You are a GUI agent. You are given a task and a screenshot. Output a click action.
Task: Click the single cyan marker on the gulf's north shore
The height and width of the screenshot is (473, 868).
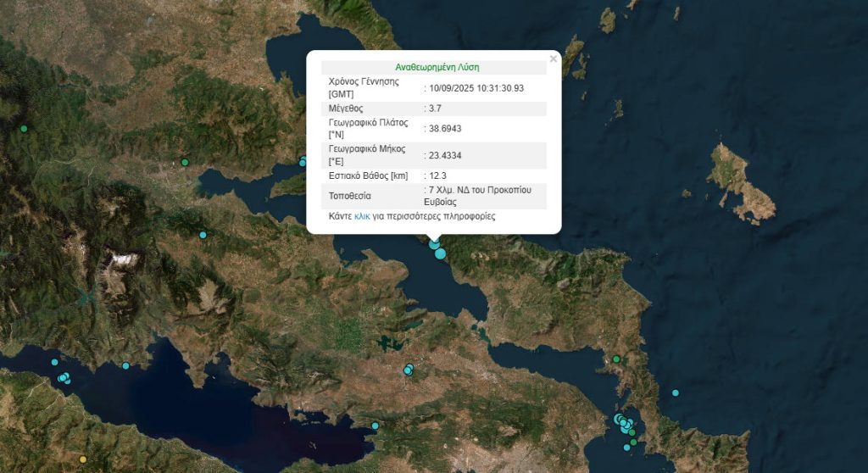tap(125, 366)
